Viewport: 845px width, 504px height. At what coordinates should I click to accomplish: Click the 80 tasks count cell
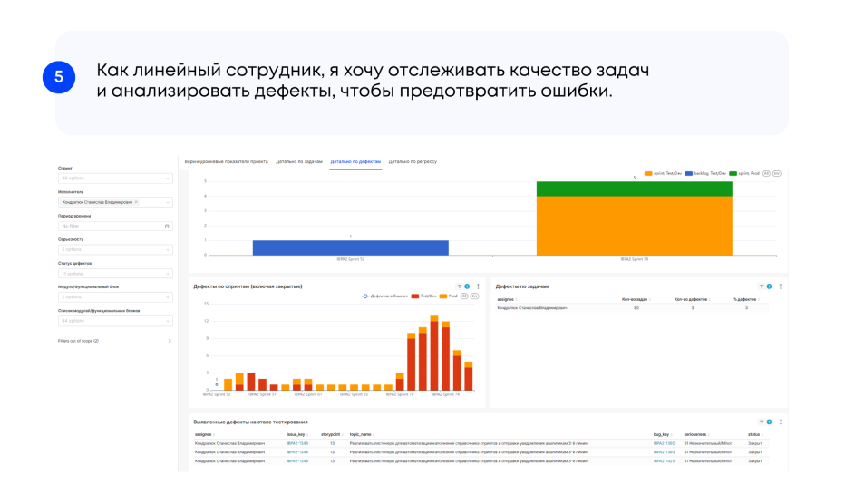pos(636,308)
